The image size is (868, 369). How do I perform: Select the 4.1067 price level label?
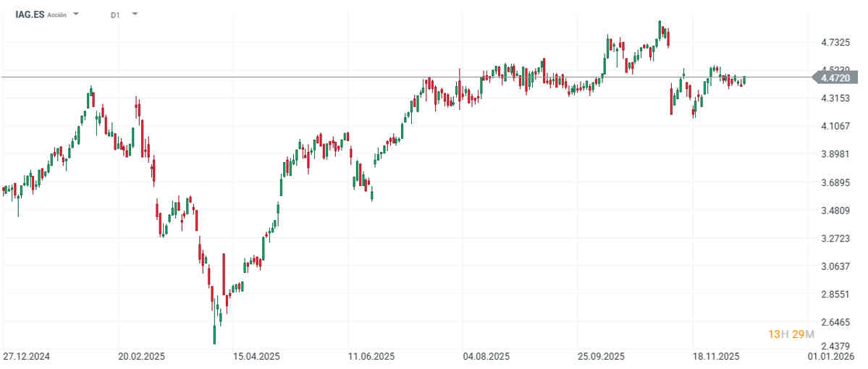click(x=835, y=127)
